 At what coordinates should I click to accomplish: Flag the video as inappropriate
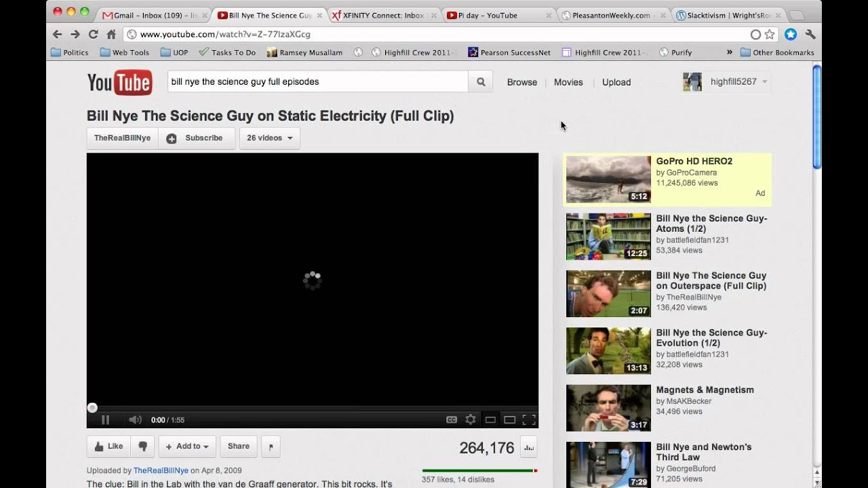271,447
